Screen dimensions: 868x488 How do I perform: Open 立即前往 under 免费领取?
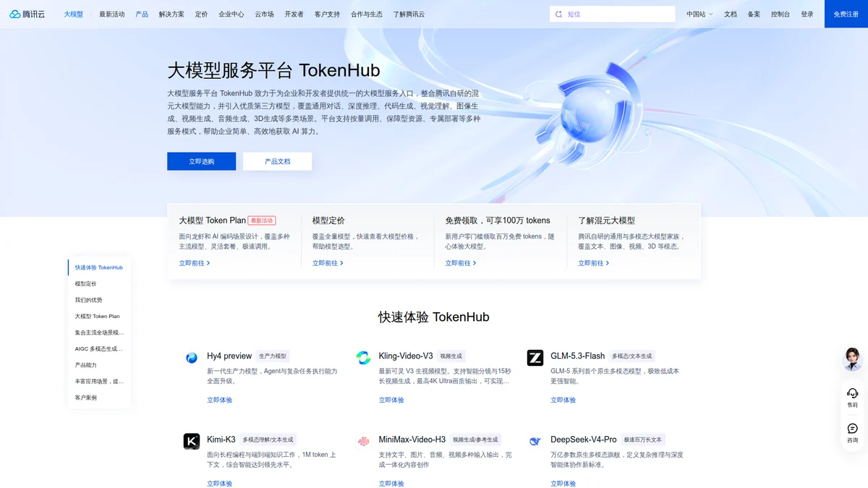461,263
